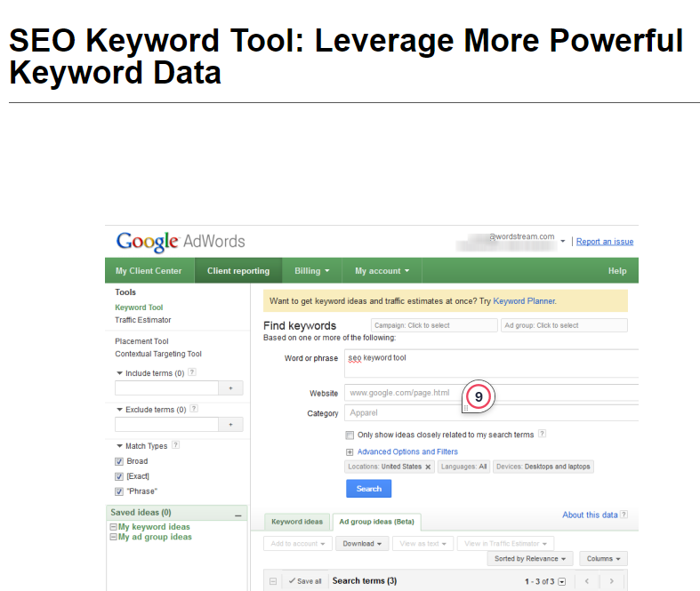Screen dimensions: 700x591
Task: Click the Exclude terms text box
Action: (166, 424)
